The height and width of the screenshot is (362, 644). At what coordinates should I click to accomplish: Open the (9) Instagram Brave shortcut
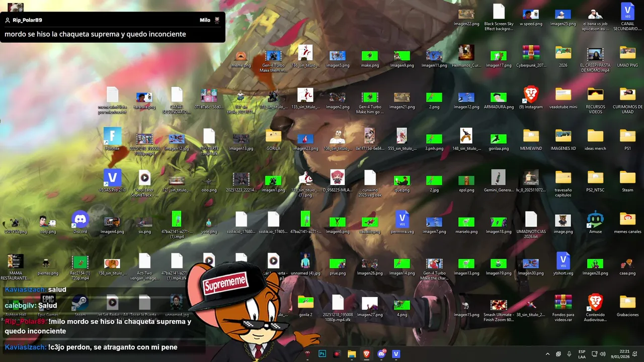[x=531, y=98]
